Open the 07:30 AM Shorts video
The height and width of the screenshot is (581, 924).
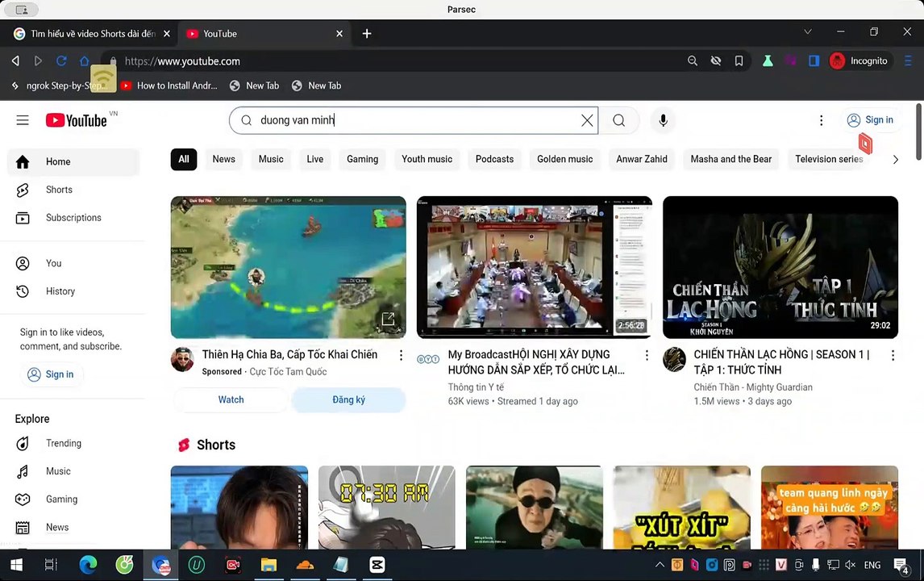(386, 508)
